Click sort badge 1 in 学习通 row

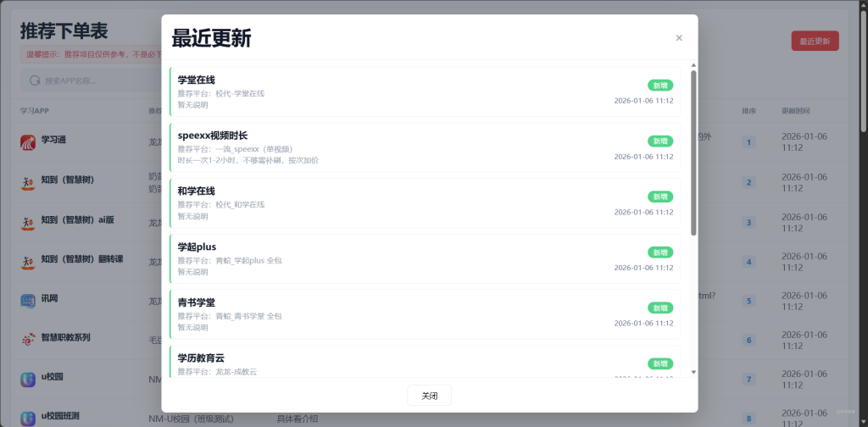748,142
